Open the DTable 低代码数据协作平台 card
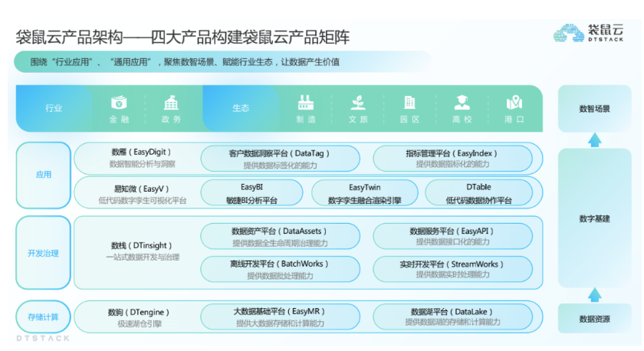This screenshot has height=351, width=644. tap(479, 193)
